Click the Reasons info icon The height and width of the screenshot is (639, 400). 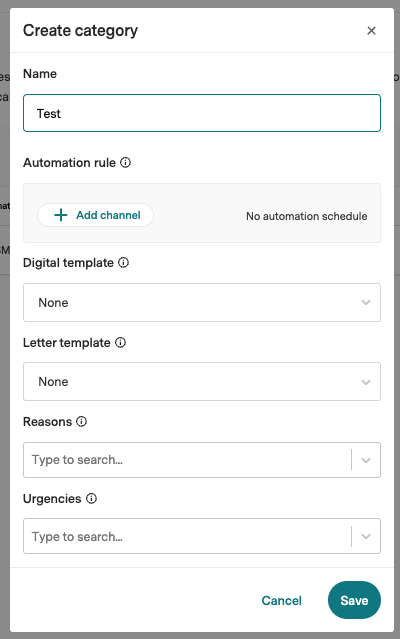click(x=81, y=421)
